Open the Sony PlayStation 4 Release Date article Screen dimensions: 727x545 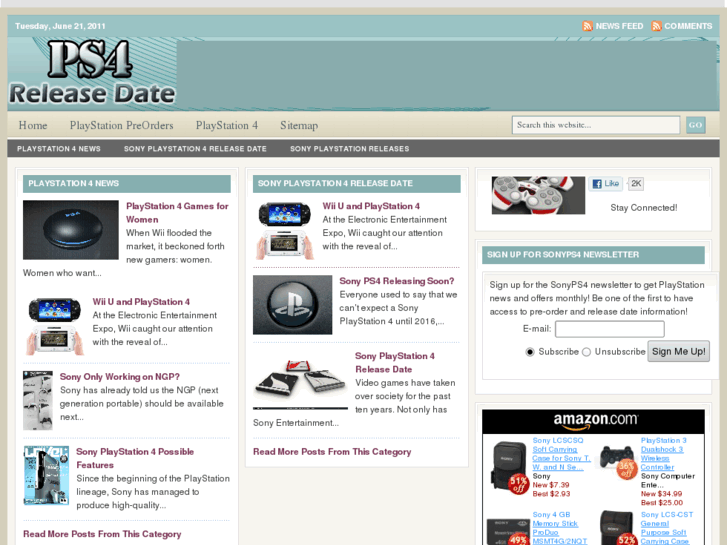395,362
